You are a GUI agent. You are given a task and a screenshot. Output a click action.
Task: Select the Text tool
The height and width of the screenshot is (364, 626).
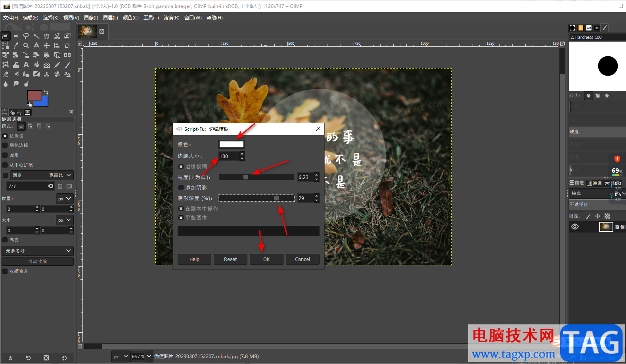click(26, 65)
